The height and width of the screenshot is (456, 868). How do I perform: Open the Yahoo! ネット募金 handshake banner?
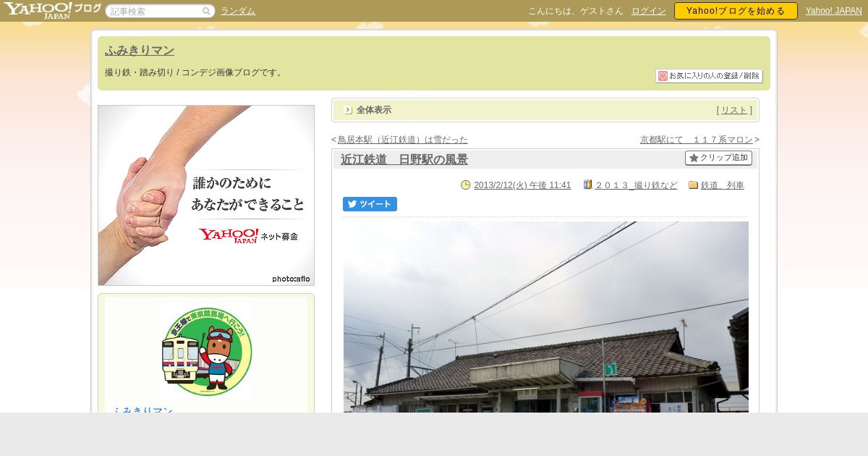tap(206, 195)
